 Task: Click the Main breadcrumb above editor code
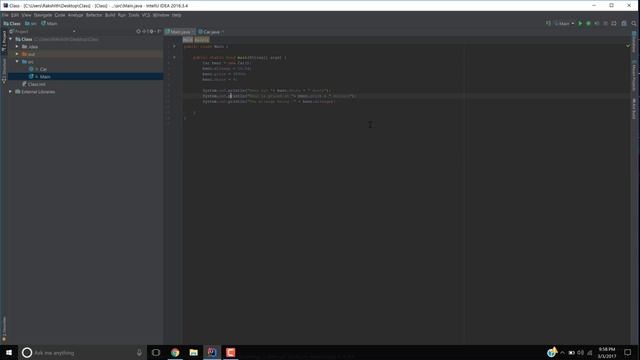pos(188,40)
